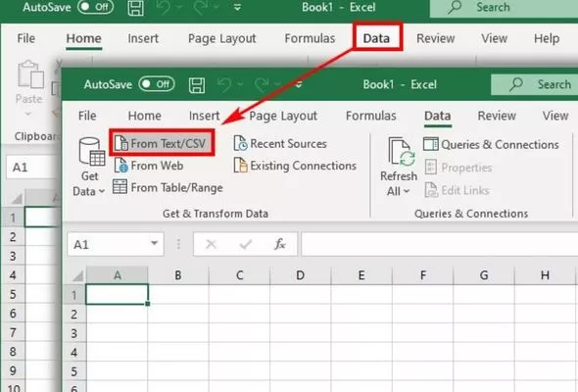This screenshot has width=578, height=392.
Task: Select Home tab in back window
Action: tap(83, 38)
